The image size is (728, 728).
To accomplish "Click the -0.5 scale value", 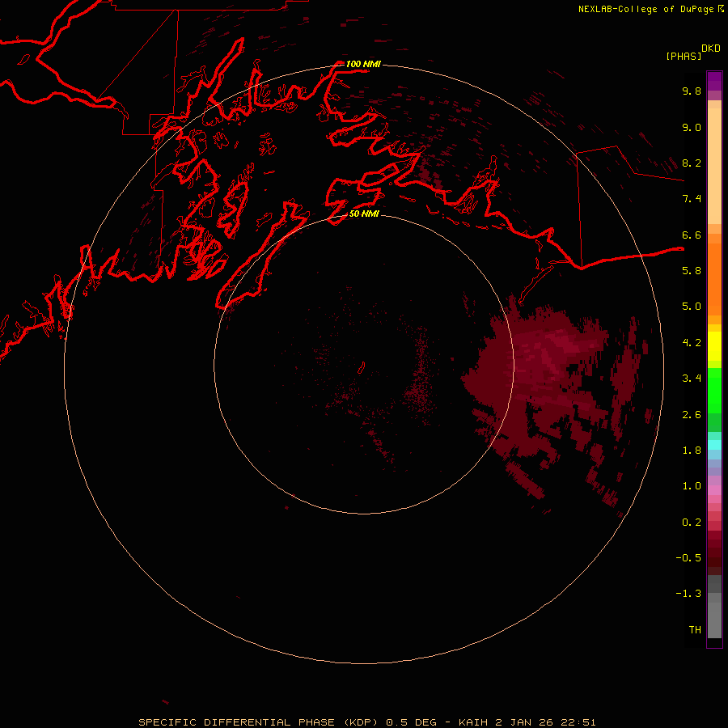I will tap(688, 558).
